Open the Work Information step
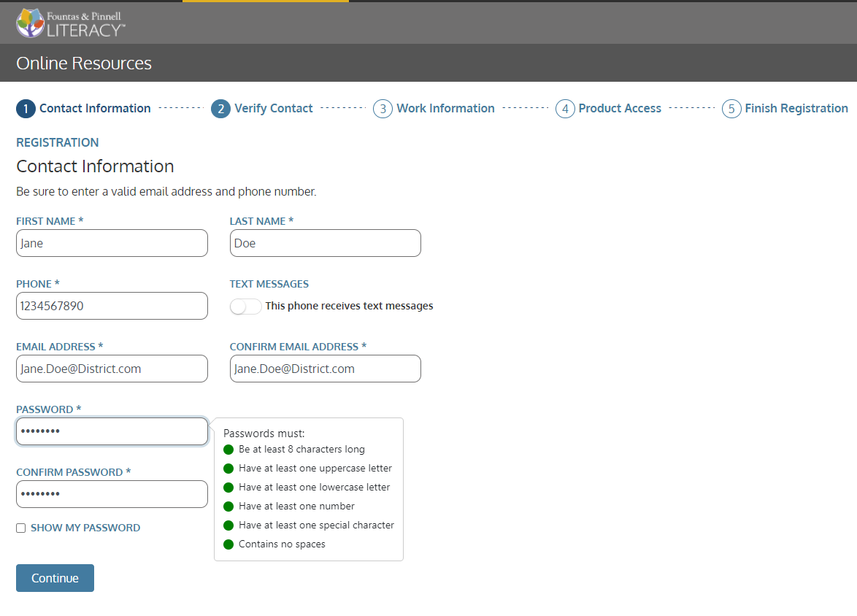 pyautogui.click(x=445, y=109)
